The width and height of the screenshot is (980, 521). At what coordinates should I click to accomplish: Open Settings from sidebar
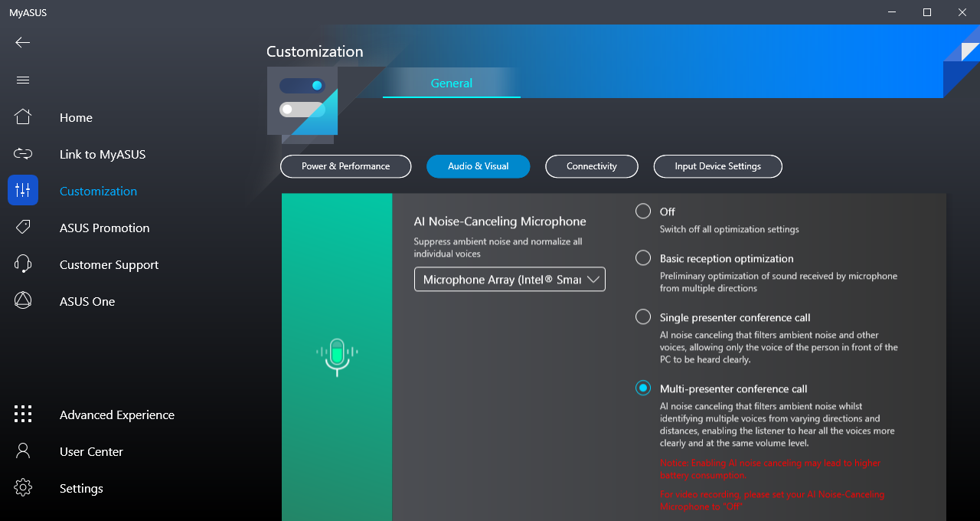81,488
